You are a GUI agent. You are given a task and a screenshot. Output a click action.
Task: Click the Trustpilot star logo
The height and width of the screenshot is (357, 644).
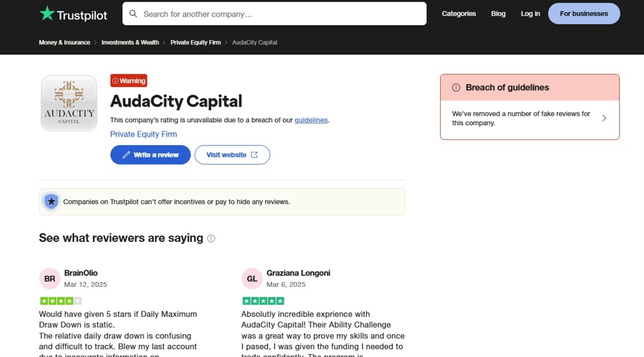(x=47, y=14)
